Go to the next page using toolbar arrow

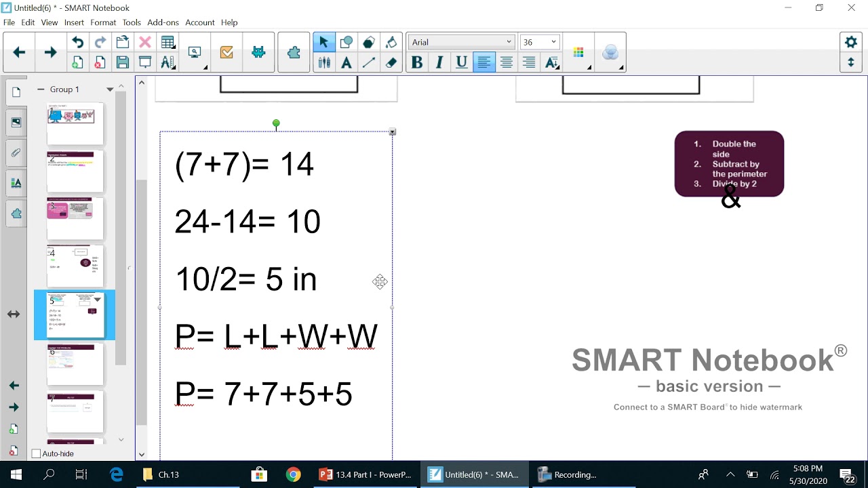tap(50, 52)
